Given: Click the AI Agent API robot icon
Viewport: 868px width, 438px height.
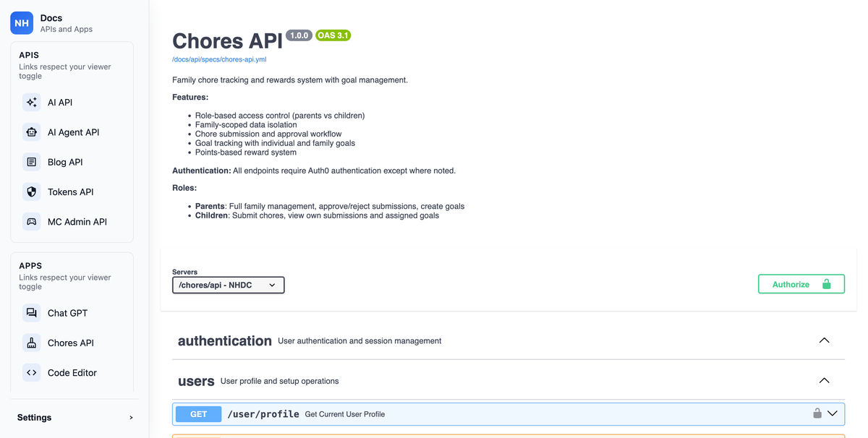Looking at the screenshot, I should point(32,132).
